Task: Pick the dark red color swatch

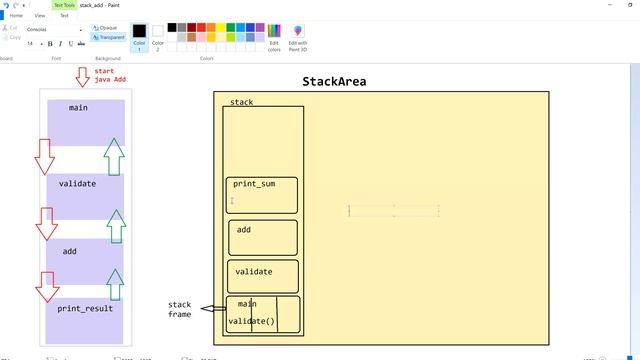Action: [x=191, y=27]
